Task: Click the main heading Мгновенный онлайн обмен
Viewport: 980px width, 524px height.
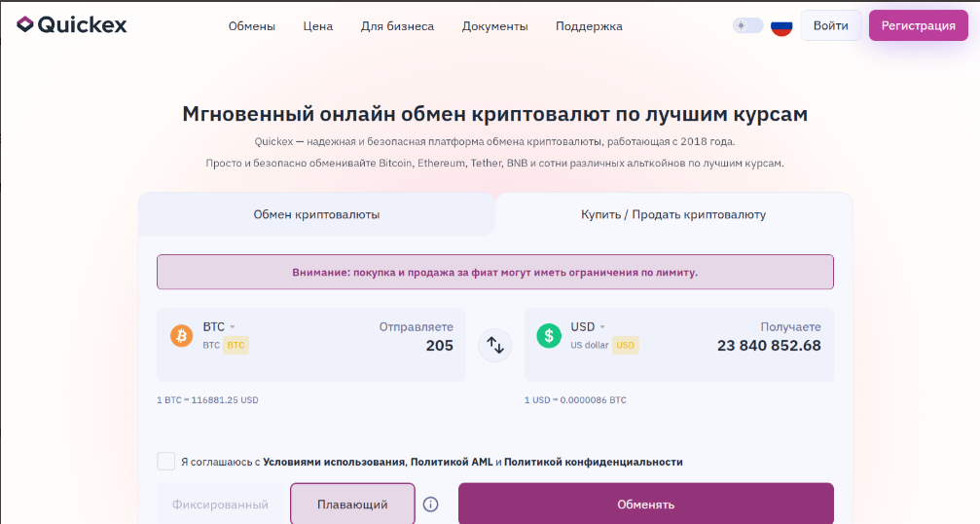Action: pyautogui.click(x=495, y=114)
